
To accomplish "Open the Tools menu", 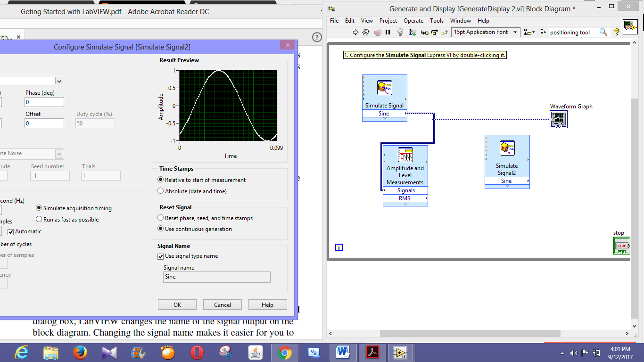I will point(437,21).
